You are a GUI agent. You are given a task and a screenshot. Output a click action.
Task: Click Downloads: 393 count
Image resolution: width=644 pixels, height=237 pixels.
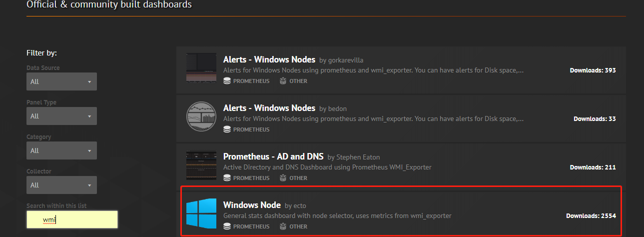[x=593, y=70]
